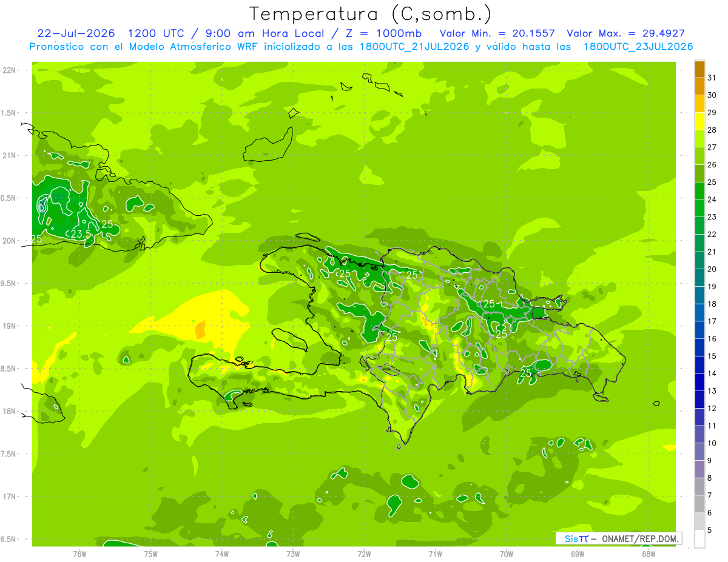This screenshot has width=728, height=562.
Task: Click the "Valor Max. = 29.4927" value
Action: click(625, 33)
